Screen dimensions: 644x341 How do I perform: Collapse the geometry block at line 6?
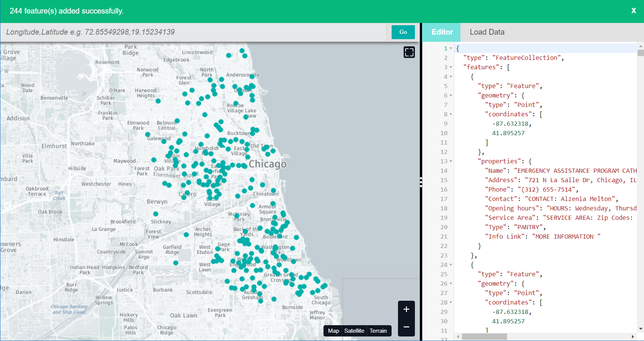pyautogui.click(x=451, y=95)
